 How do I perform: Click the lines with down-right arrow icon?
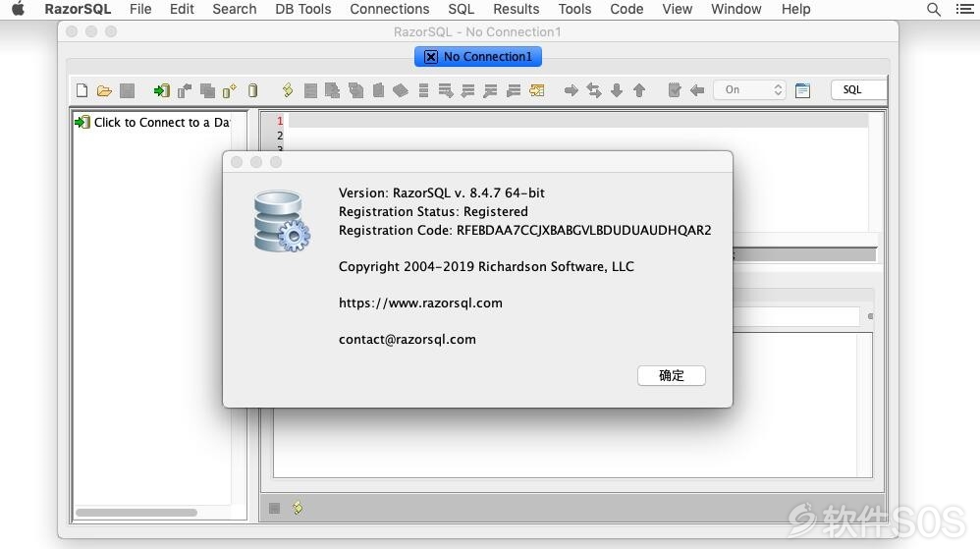[x=446, y=90]
